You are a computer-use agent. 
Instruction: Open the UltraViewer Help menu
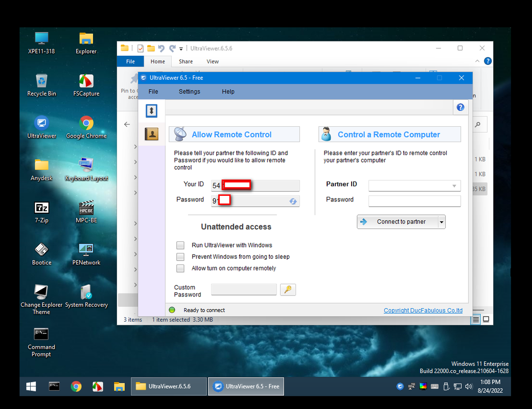pos(228,92)
